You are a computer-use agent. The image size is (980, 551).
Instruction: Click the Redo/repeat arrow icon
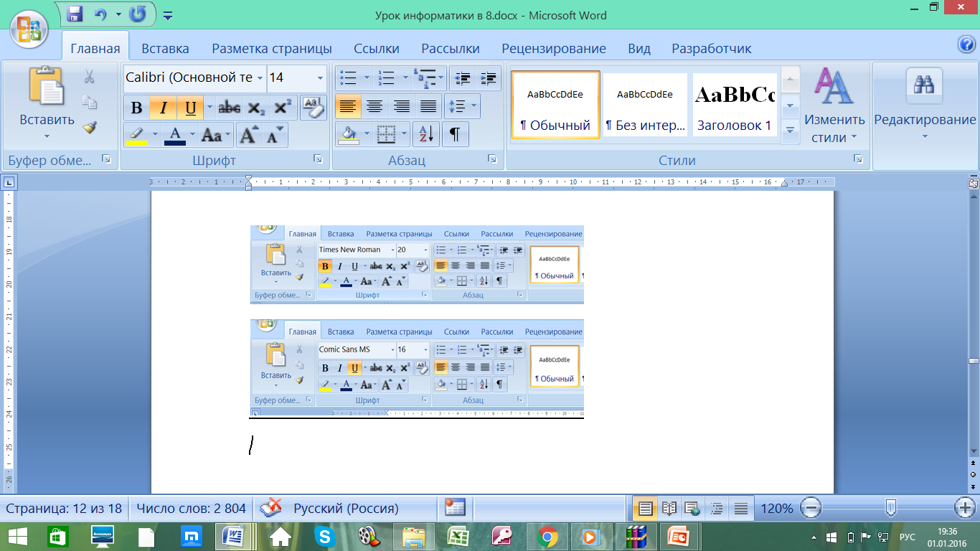[138, 14]
